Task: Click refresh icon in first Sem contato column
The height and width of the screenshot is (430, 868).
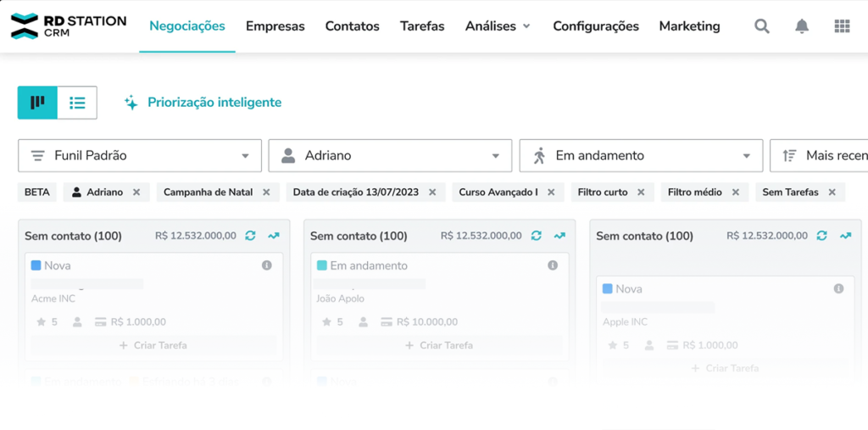Action: click(x=250, y=236)
